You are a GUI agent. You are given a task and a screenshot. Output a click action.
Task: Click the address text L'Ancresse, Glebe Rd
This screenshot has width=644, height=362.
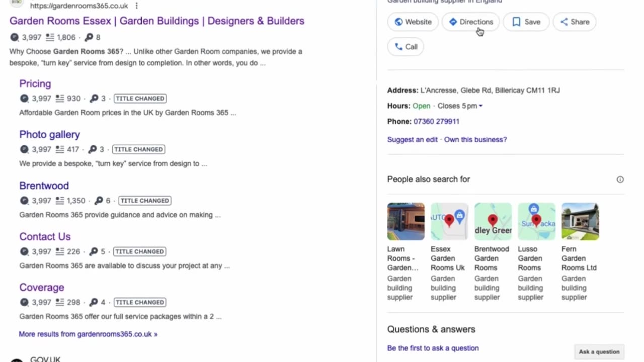(490, 90)
